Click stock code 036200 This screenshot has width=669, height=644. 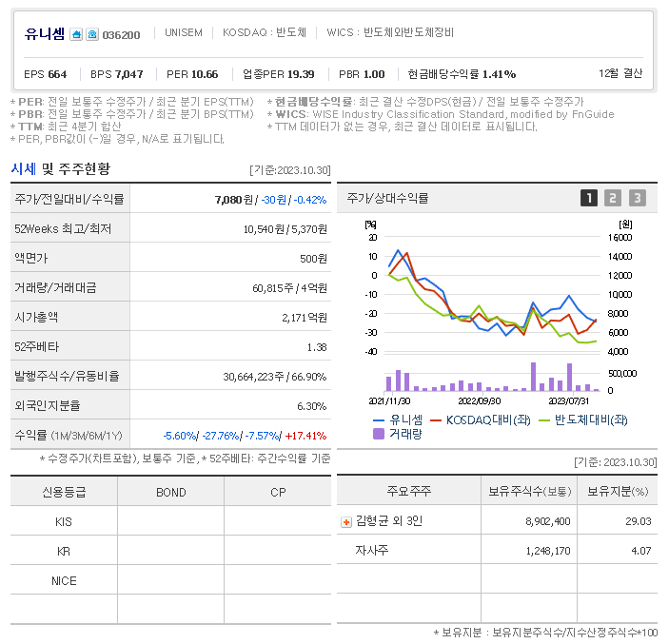pyautogui.click(x=121, y=35)
